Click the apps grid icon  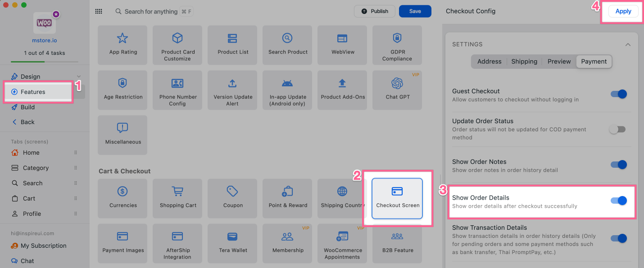point(99,11)
